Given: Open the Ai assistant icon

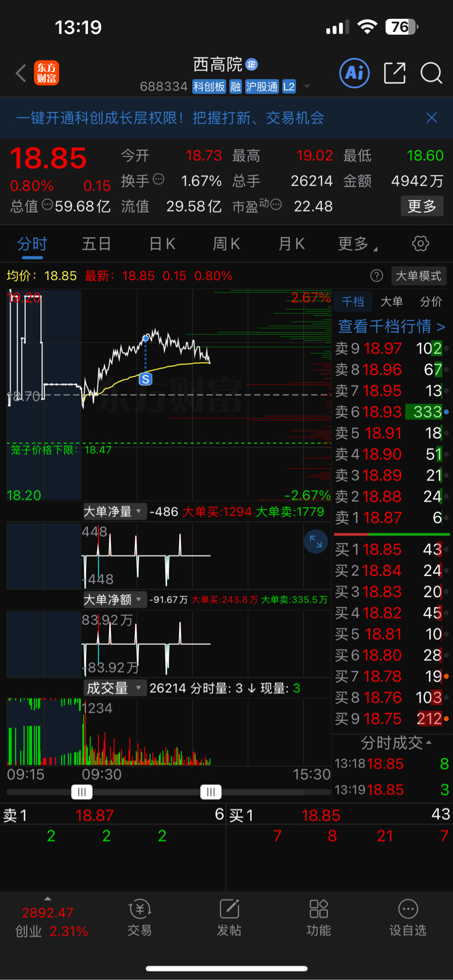Looking at the screenshot, I should point(354,73).
